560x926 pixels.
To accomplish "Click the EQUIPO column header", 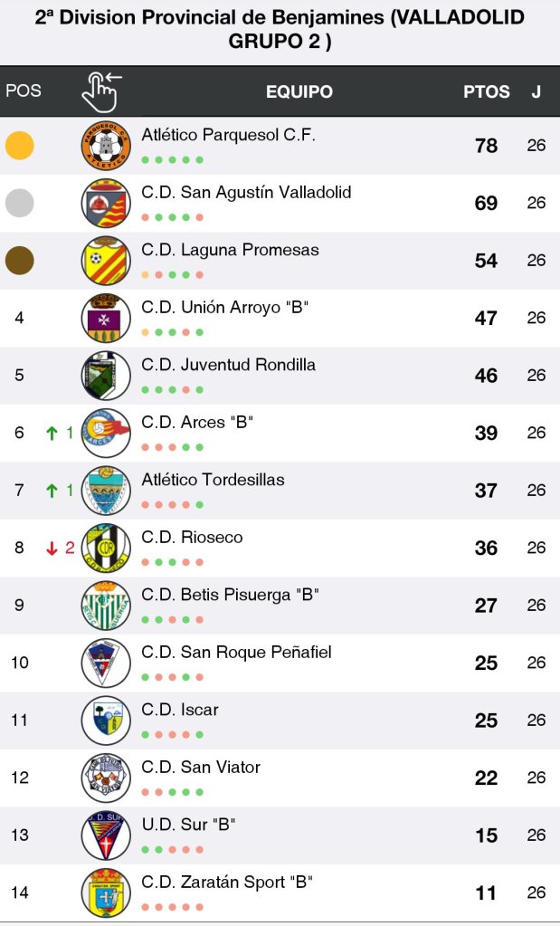I will tap(299, 91).
